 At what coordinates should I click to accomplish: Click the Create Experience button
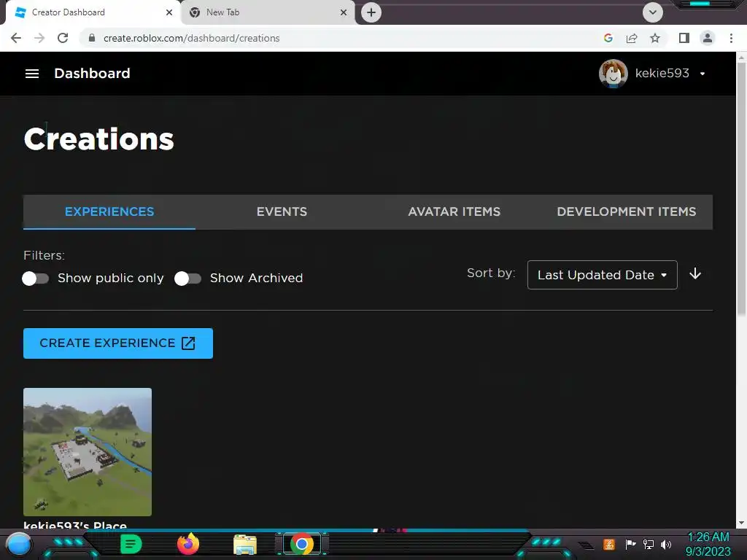point(118,343)
